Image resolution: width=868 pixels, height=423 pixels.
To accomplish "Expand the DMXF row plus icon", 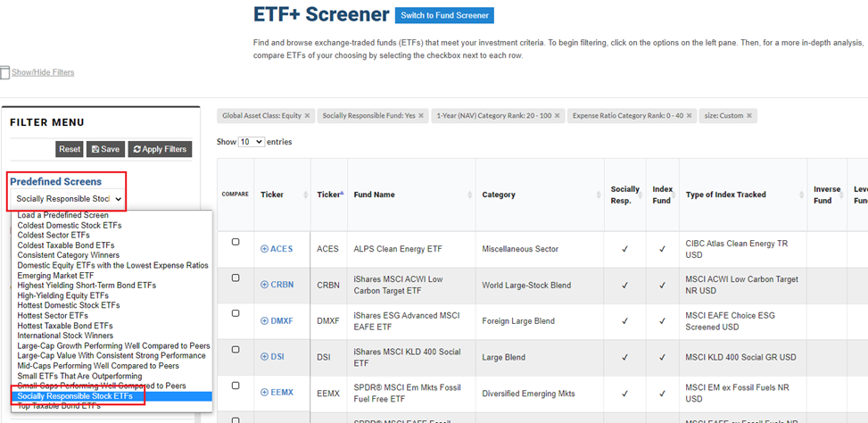I will click(x=264, y=320).
